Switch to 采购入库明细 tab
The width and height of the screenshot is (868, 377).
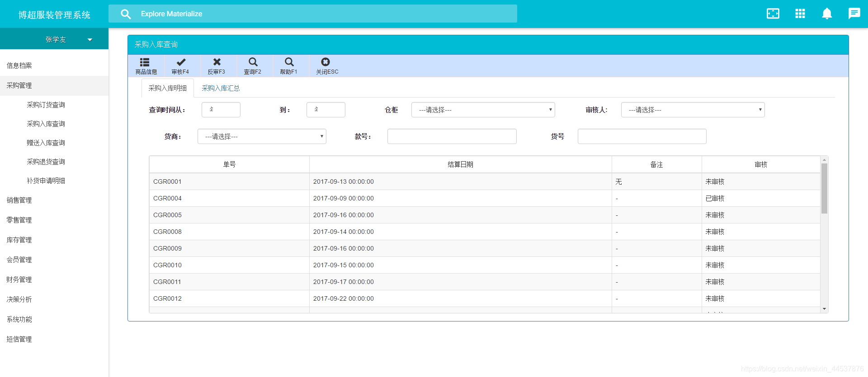168,88
